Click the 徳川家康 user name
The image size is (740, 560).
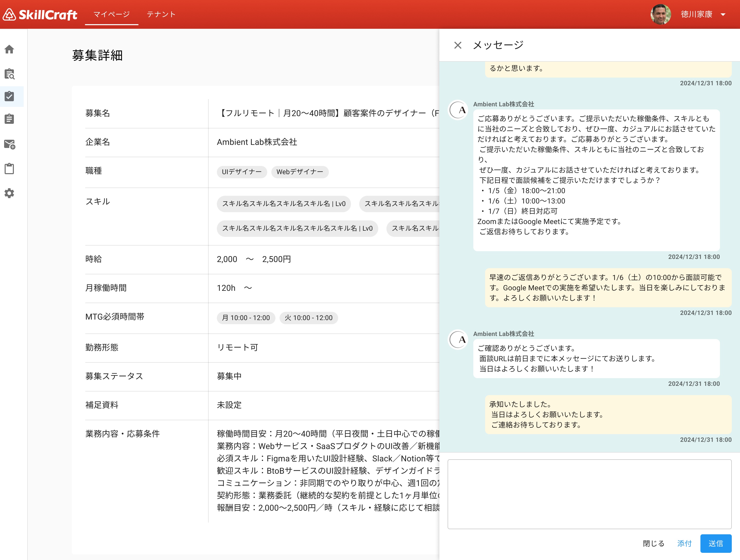tap(697, 14)
